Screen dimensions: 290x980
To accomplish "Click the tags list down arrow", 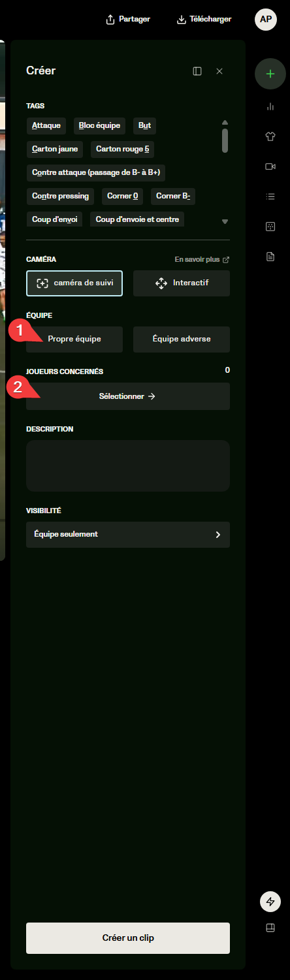I will (225, 221).
